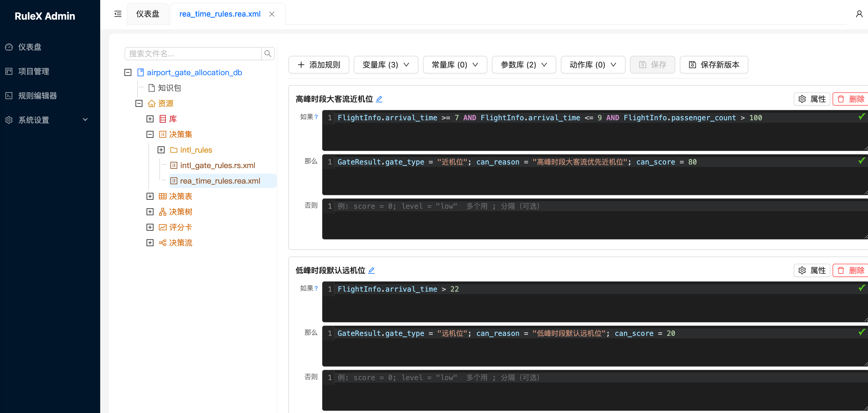Click the pencil icon beside 高峰时段大客流近机位
868x413 pixels.
point(379,99)
